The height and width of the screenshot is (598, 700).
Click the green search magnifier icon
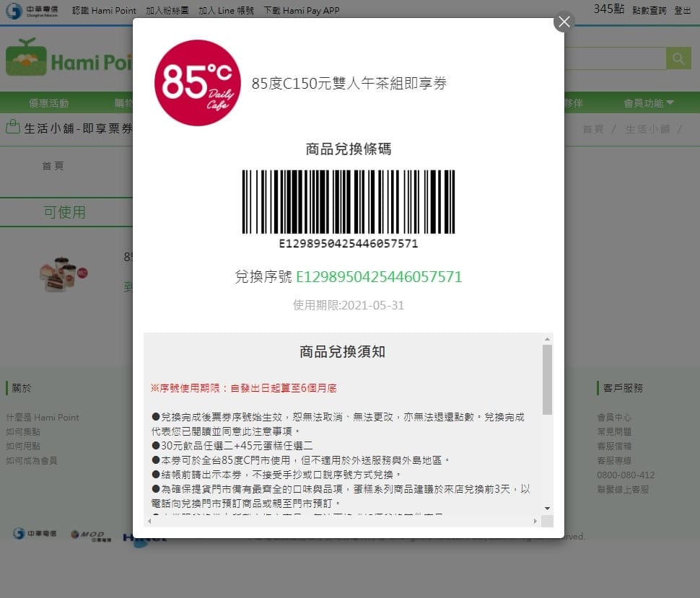pyautogui.click(x=678, y=58)
